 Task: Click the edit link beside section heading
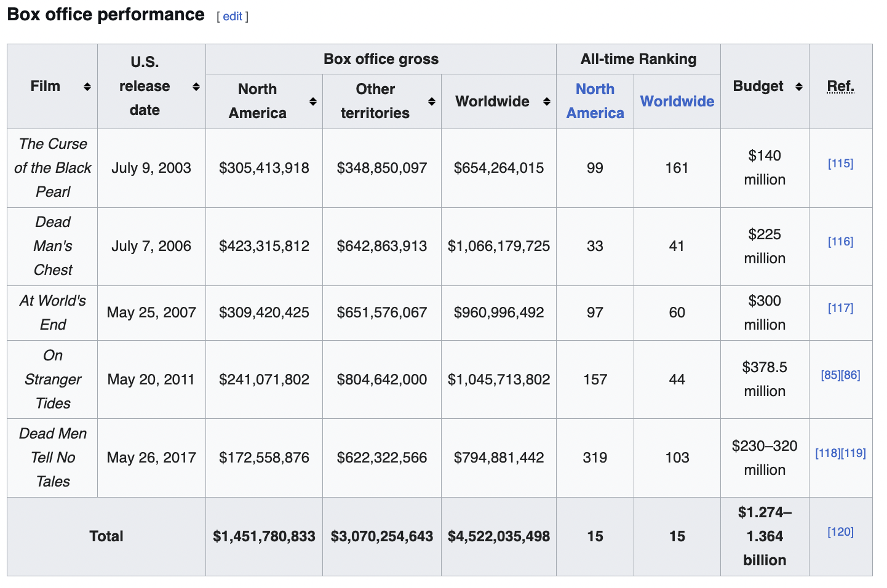tap(232, 17)
